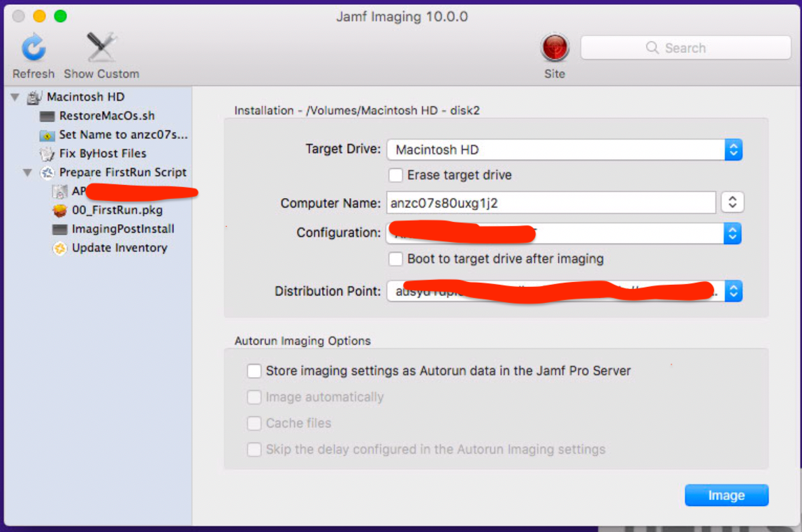Image resolution: width=802 pixels, height=532 pixels.
Task: Click the Prepare FirstRun Script gear icon
Action: pos(47,172)
